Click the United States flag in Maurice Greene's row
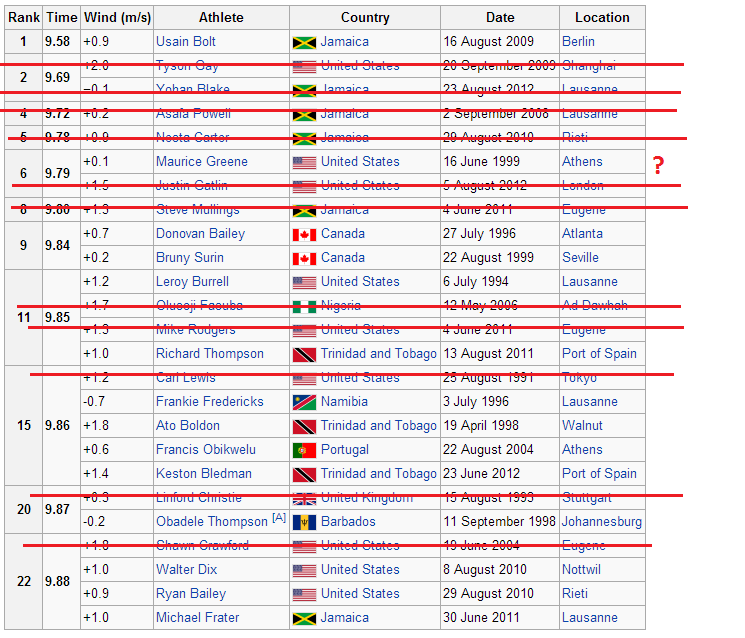Image resolution: width=745 pixels, height=638 pixels. [304, 163]
